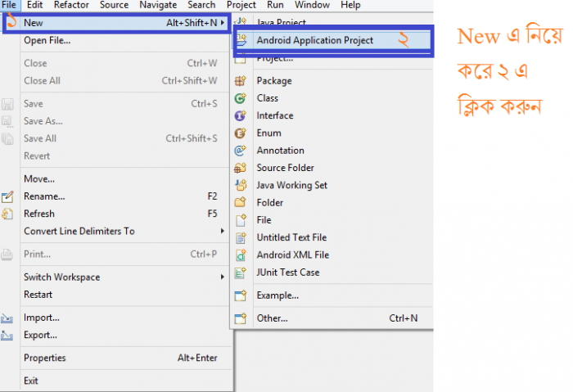Viewport: 573px width, 392px height.
Task: Click the F5 shortcut text
Action: click(212, 214)
